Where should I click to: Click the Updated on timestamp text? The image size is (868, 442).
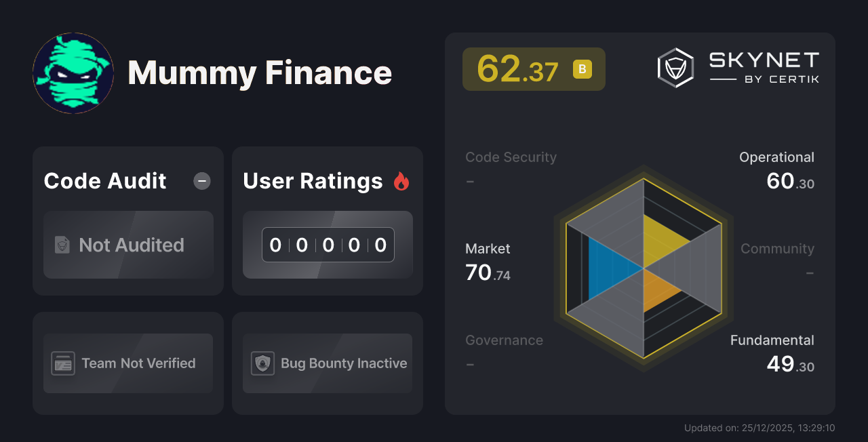[x=760, y=428]
